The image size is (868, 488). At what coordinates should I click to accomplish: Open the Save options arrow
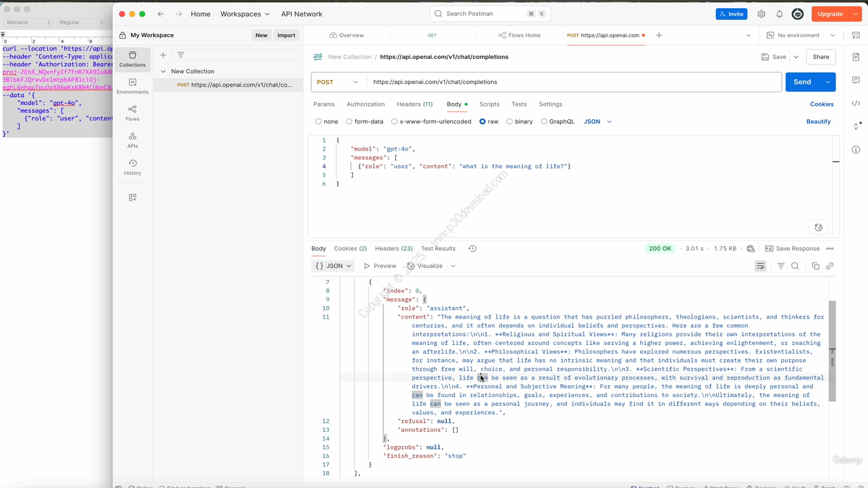pyautogui.click(x=796, y=57)
